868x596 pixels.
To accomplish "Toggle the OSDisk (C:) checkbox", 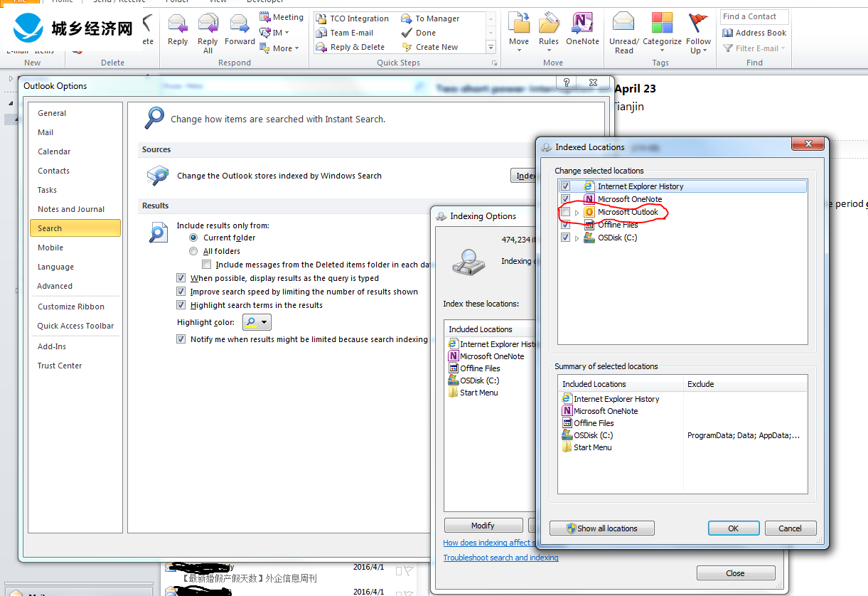I will pyautogui.click(x=566, y=238).
